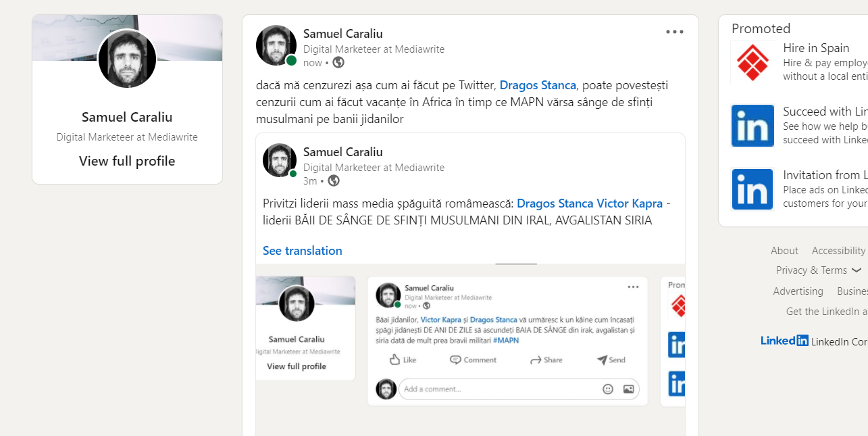The width and height of the screenshot is (868, 436).
Task: Click the shared post author's avatar
Action: [x=280, y=160]
